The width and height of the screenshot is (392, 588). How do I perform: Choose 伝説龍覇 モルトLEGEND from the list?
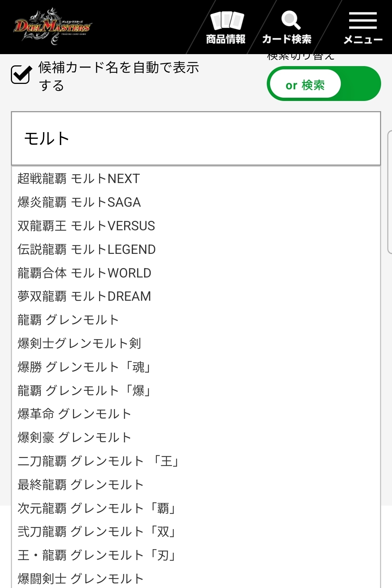87,250
